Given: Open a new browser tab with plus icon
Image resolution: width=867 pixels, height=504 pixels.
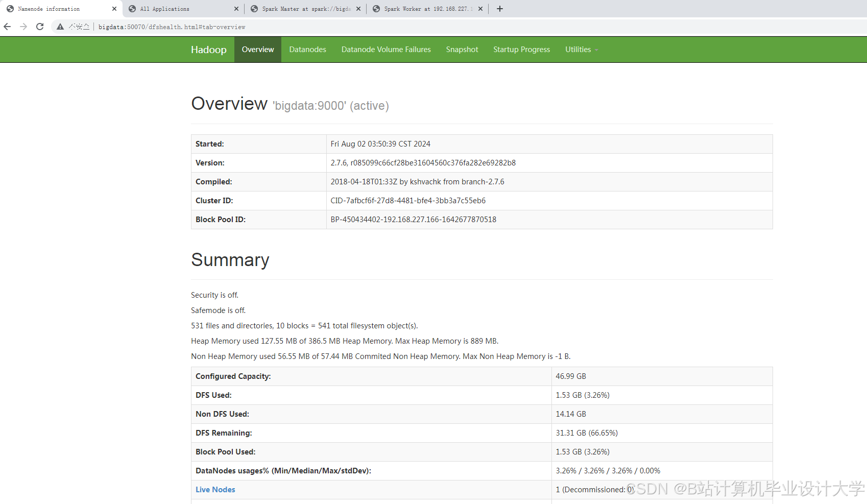Looking at the screenshot, I should pyautogui.click(x=500, y=9).
